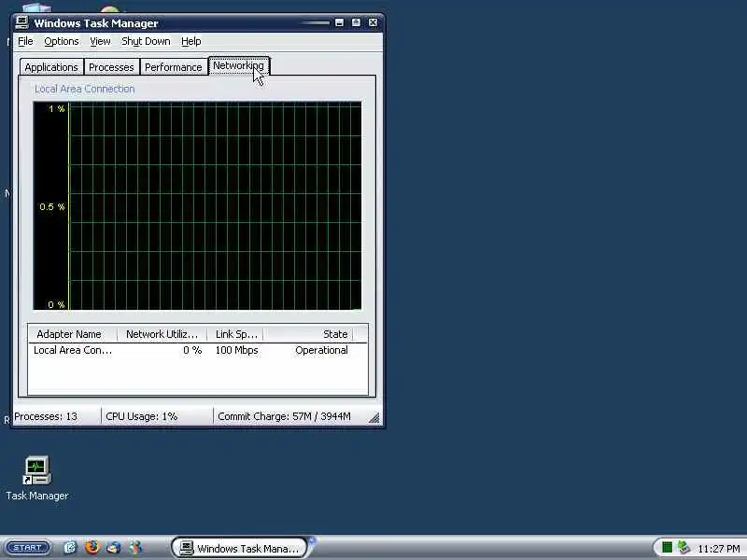Sort by the Network Utiliz... column header

tap(162, 334)
